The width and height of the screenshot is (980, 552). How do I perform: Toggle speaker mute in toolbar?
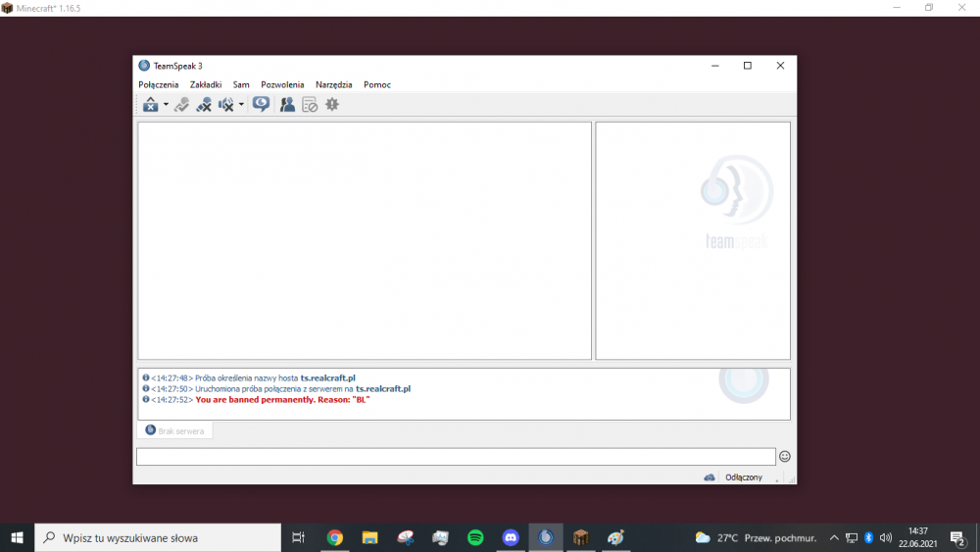[225, 105]
